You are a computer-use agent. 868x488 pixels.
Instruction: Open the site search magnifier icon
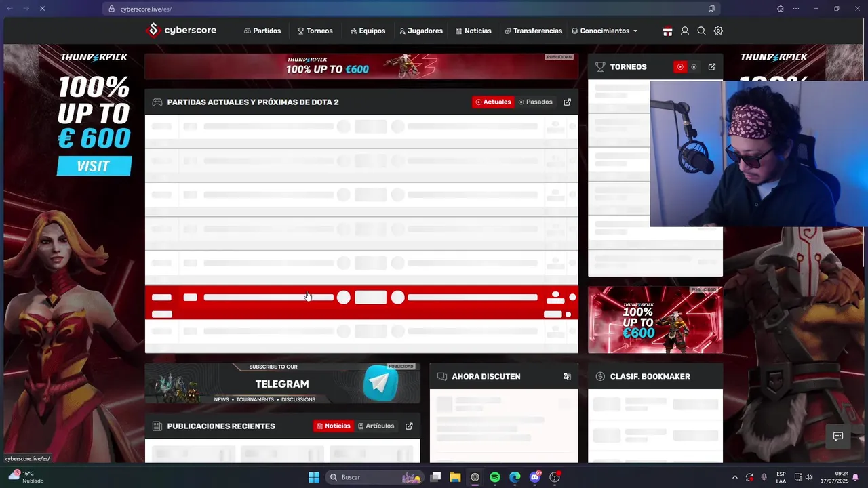702,31
